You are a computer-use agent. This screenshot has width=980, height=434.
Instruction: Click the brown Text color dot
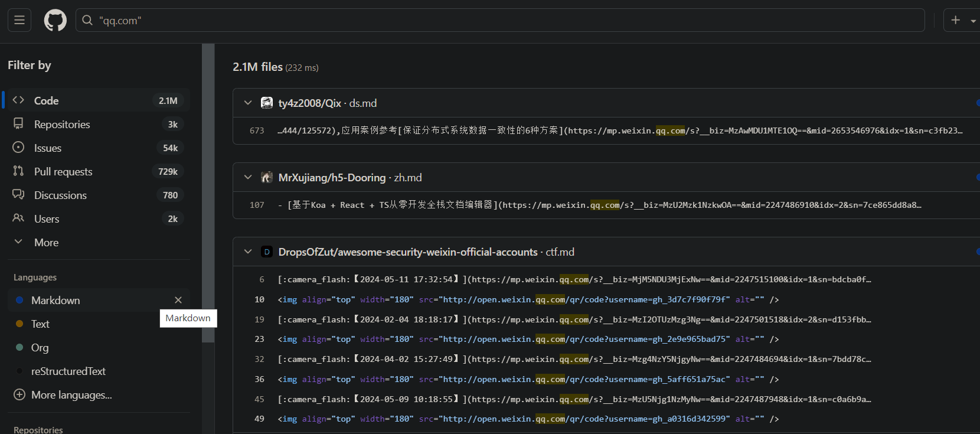19,324
